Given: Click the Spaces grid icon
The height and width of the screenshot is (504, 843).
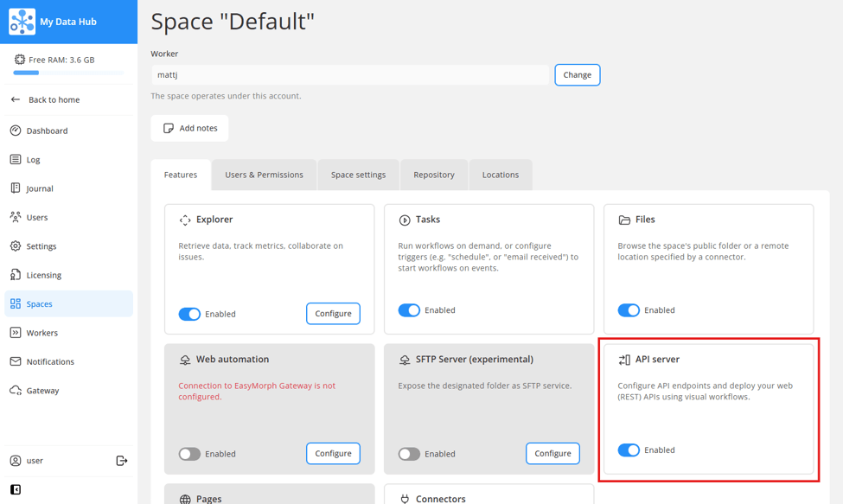Looking at the screenshot, I should click(16, 303).
